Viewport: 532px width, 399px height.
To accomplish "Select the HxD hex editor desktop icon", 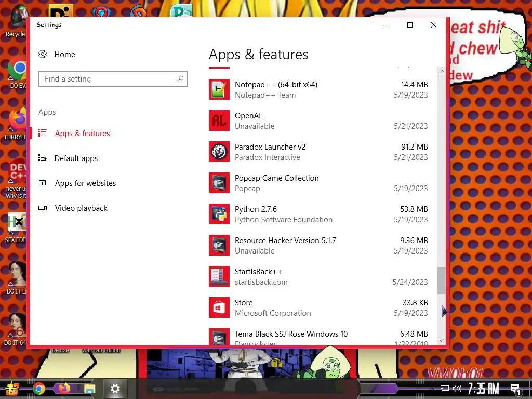I will click(x=16, y=228).
